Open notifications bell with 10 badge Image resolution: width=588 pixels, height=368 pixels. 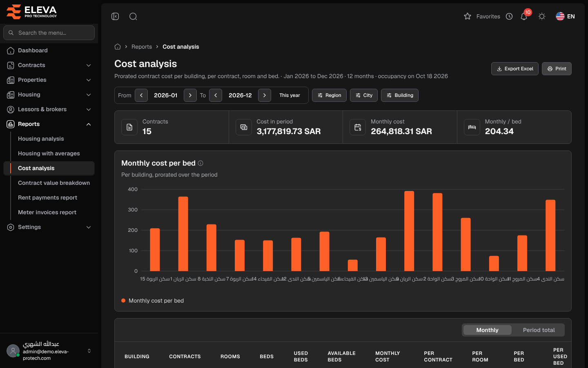524,16
